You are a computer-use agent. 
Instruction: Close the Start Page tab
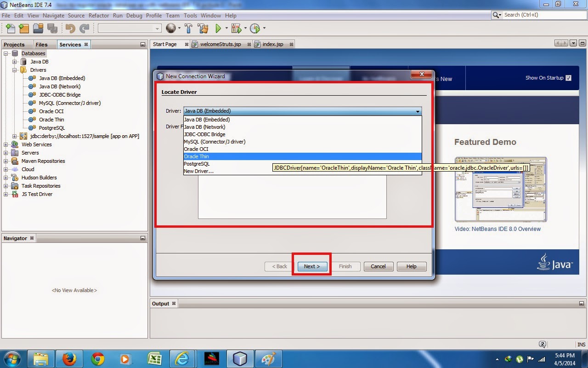(187, 45)
